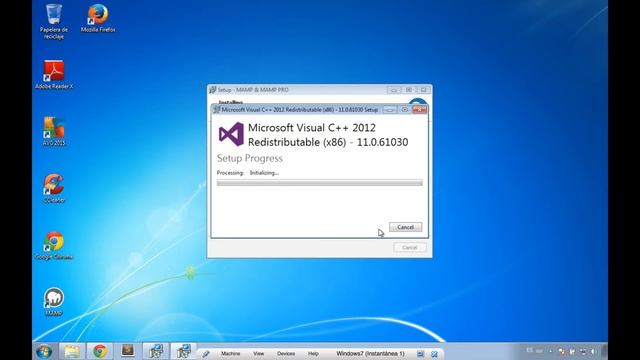Viewport: 640px width, 360px height.
Task: Select the CCleaner desktop shortcut
Action: pos(54,188)
